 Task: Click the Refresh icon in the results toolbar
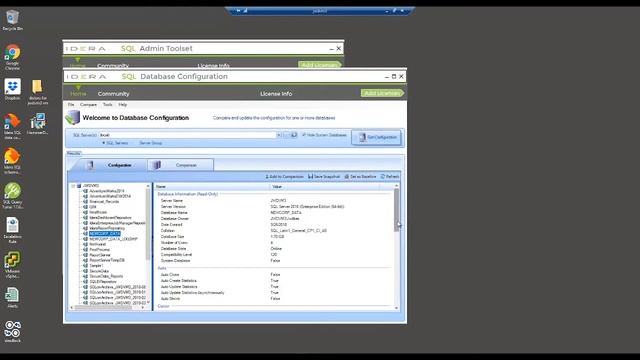383,176
